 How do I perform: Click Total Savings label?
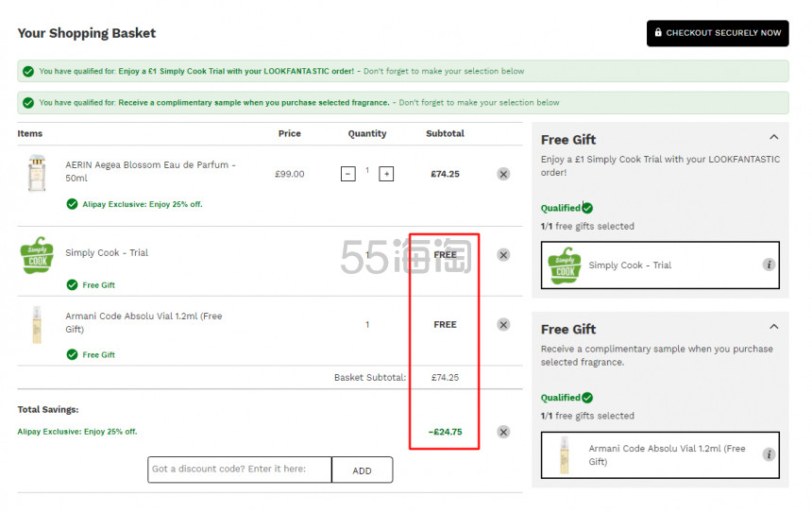pos(48,410)
